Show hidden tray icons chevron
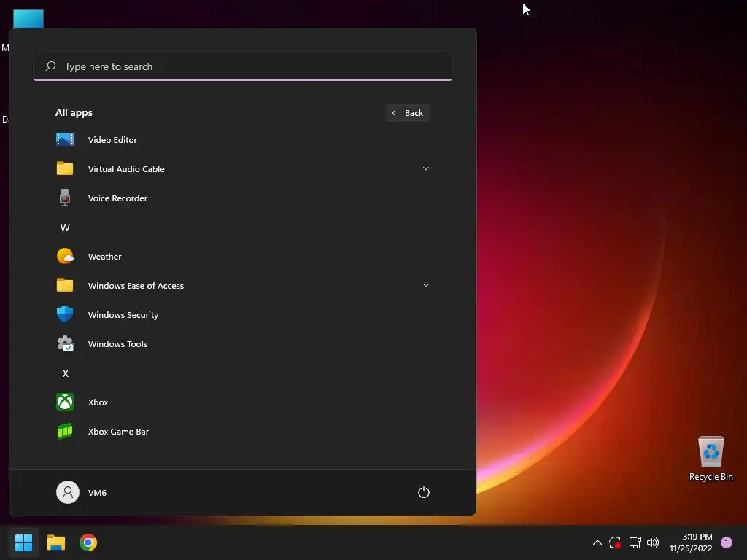747x560 pixels. [x=597, y=542]
